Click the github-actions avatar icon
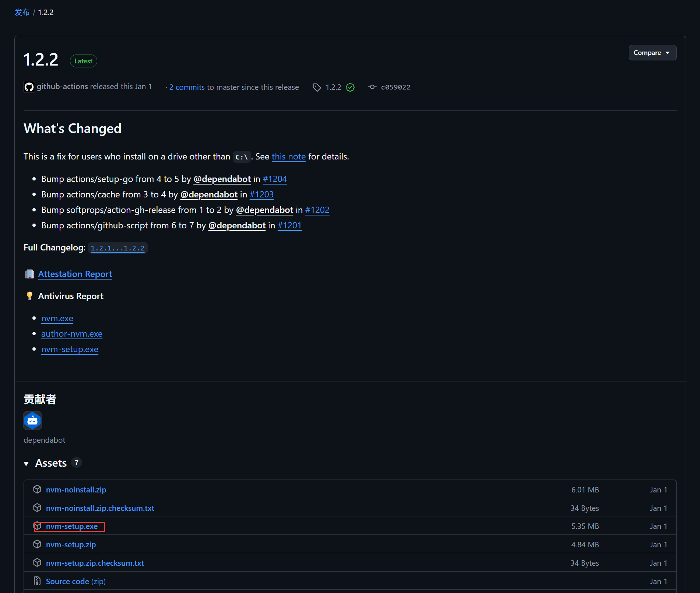The width and height of the screenshot is (700, 593). 29,87
